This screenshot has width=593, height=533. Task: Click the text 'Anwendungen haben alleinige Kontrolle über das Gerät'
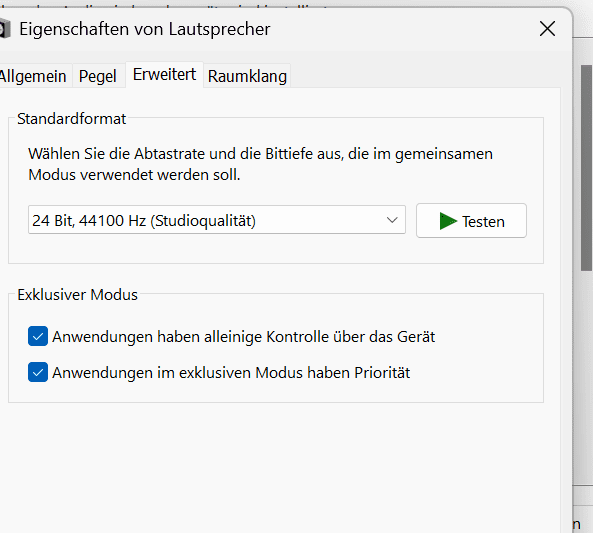(244, 337)
